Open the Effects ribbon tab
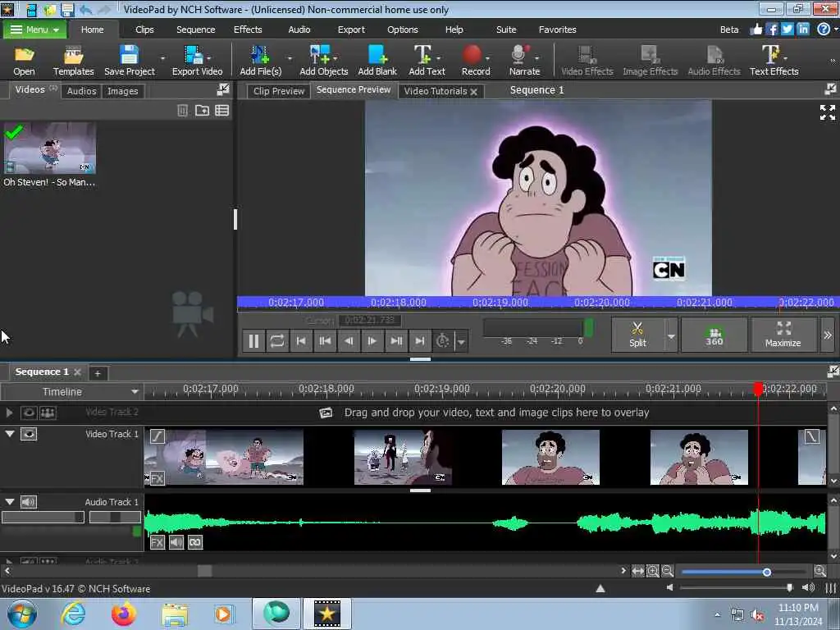The image size is (840, 630). pyautogui.click(x=248, y=30)
